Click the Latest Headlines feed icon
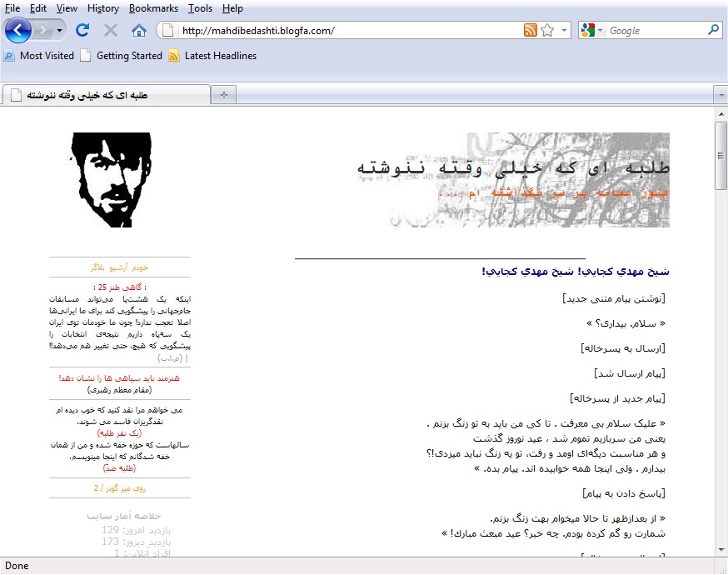 point(174,56)
